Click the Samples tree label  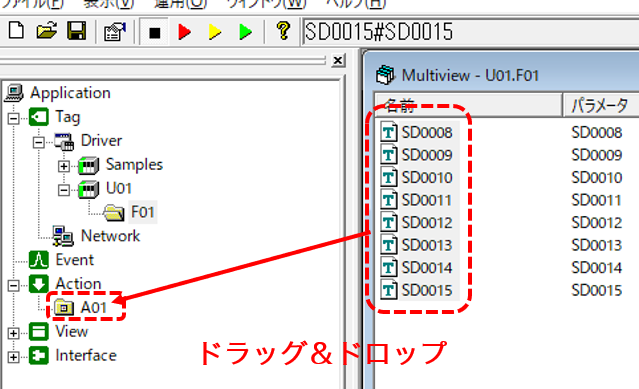pyautogui.click(x=134, y=165)
